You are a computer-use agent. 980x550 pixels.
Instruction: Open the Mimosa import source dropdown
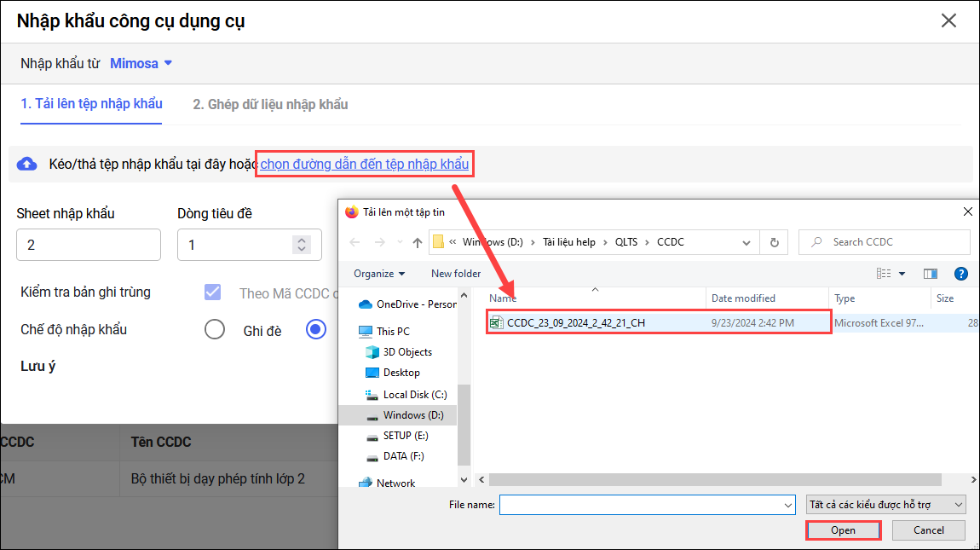pyautogui.click(x=141, y=63)
